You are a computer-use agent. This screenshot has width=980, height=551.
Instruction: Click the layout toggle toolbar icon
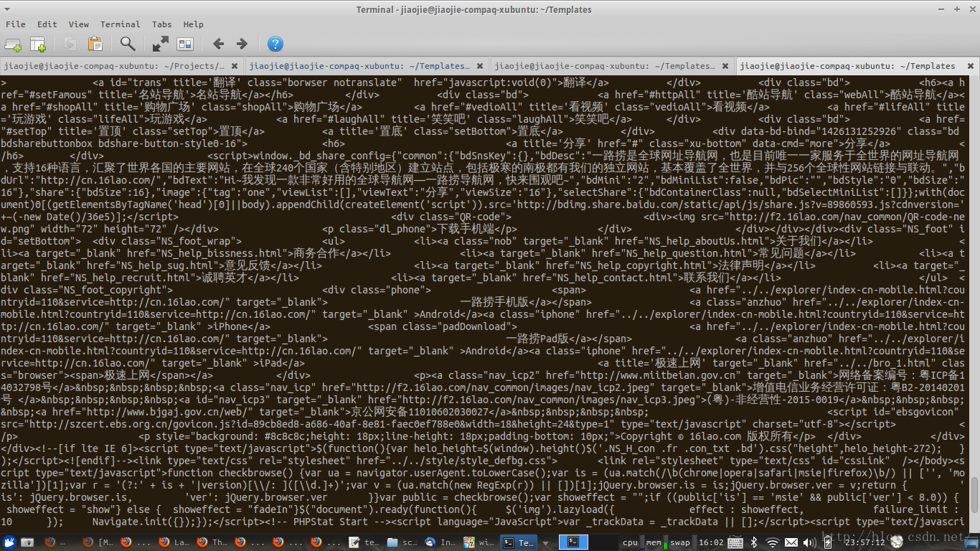tap(185, 44)
